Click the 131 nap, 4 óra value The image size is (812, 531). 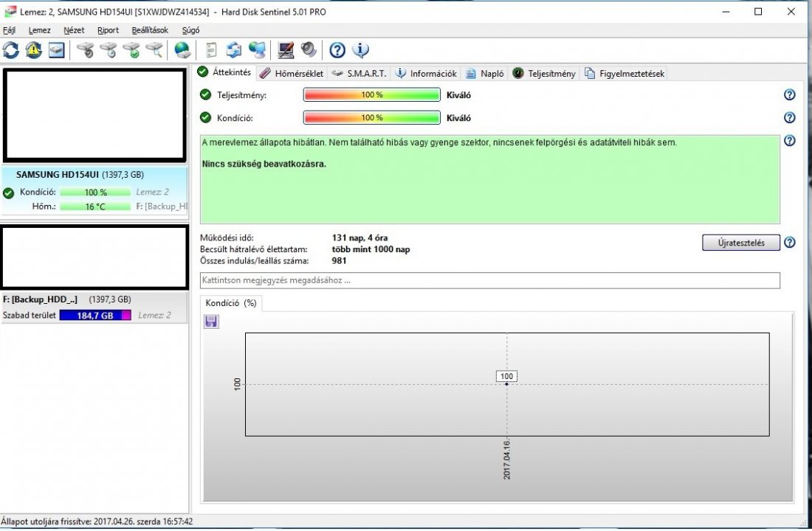coord(359,237)
